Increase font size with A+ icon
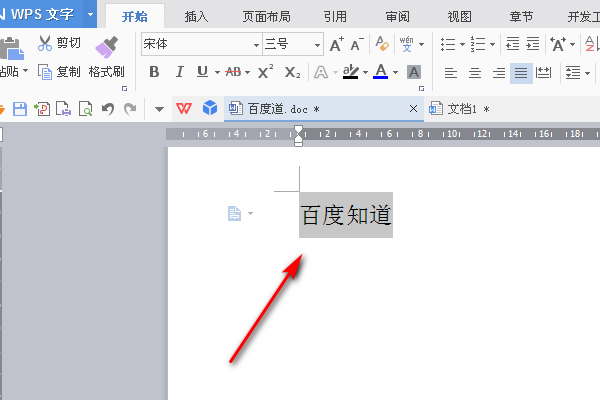The width and height of the screenshot is (600, 400). point(337,44)
